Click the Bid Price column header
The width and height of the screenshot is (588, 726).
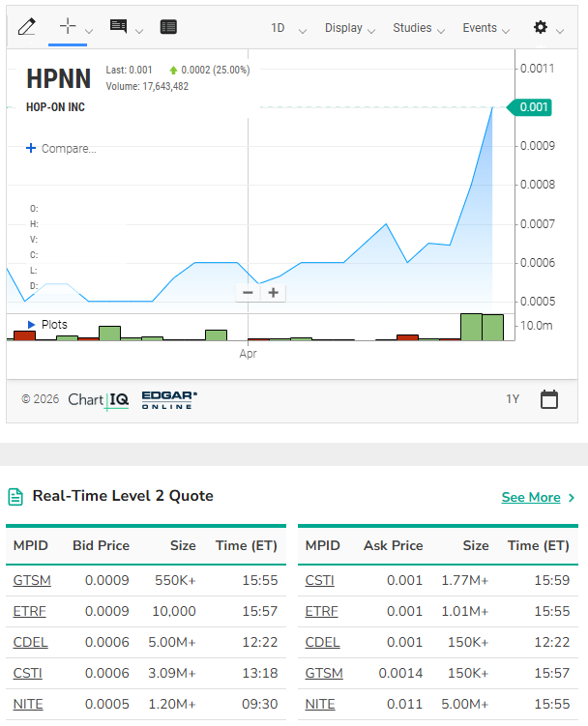pyautogui.click(x=101, y=545)
